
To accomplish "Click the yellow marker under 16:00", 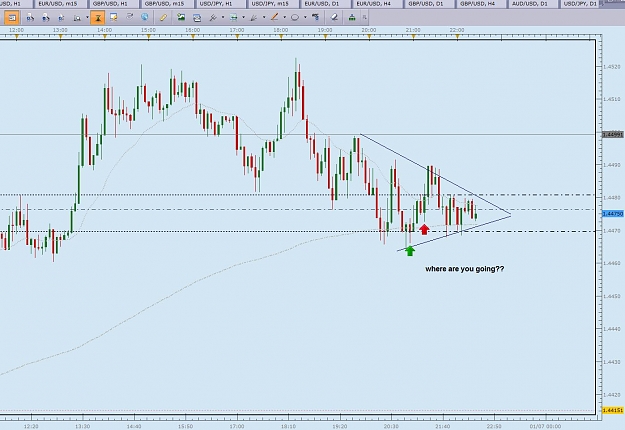I will [193, 37].
